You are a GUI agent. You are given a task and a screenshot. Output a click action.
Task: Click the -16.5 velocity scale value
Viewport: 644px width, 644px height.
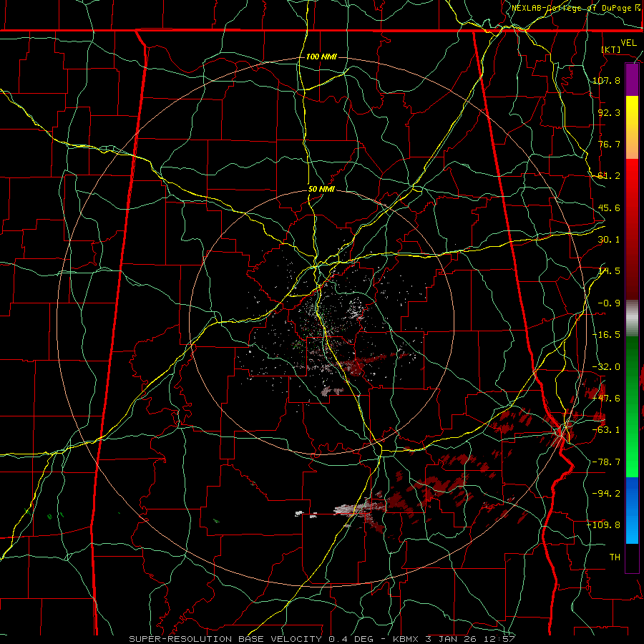[x=607, y=335]
